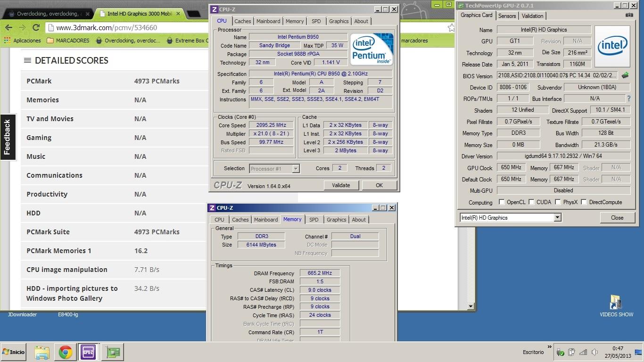Enable the OpenCL checkbox

point(502,202)
